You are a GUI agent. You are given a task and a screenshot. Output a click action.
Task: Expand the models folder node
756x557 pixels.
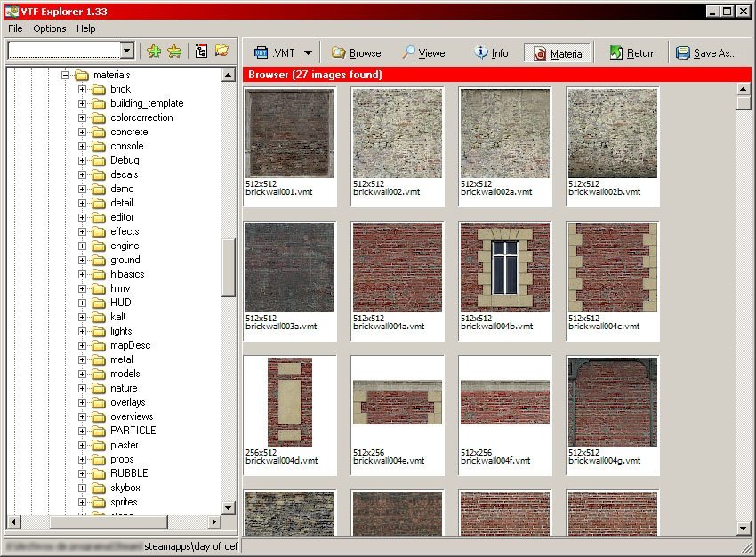[82, 374]
